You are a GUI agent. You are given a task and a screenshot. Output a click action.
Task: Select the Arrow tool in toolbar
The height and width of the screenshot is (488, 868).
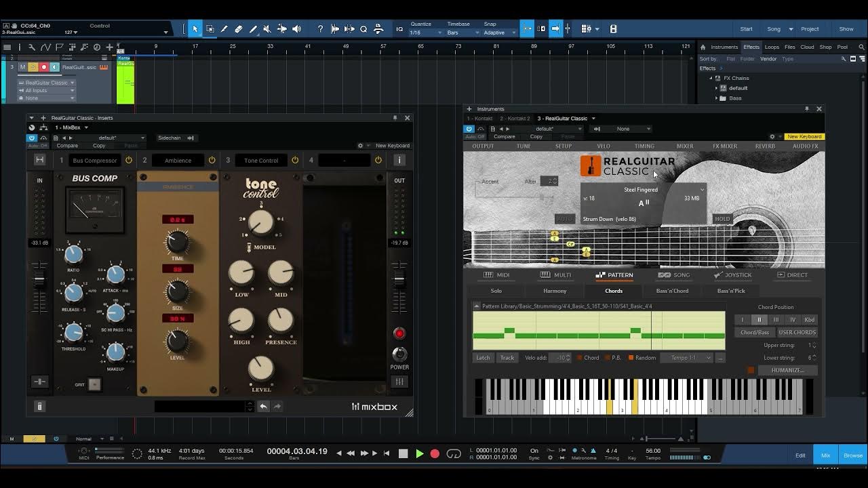coord(195,29)
